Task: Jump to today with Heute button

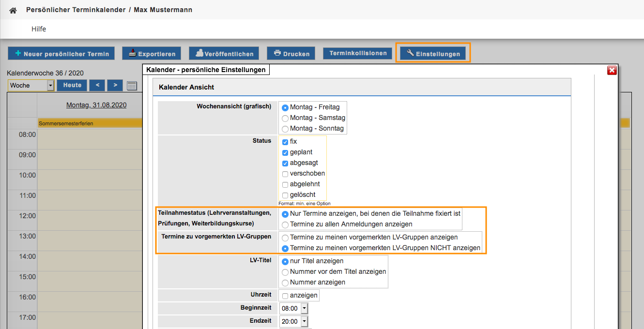Action: coord(72,85)
